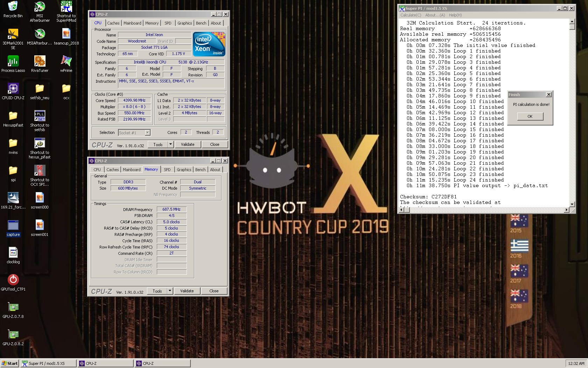Open the setfsb_neu folder

40,91
